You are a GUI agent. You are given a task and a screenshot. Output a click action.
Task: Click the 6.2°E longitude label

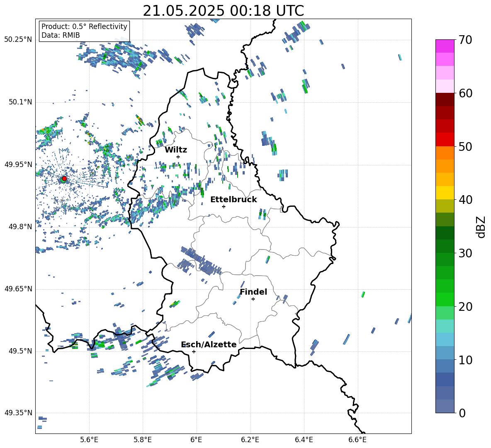(x=250, y=440)
